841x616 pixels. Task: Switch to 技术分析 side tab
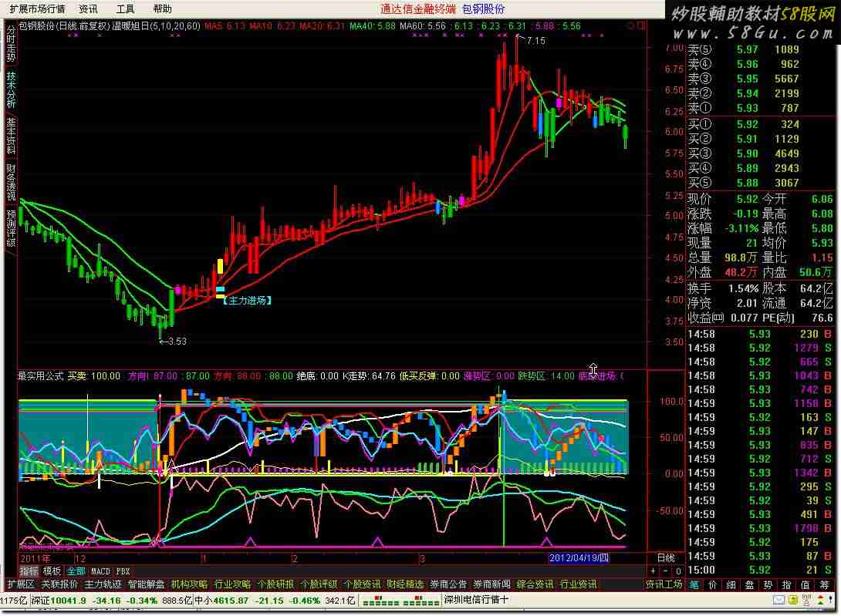coord(11,89)
